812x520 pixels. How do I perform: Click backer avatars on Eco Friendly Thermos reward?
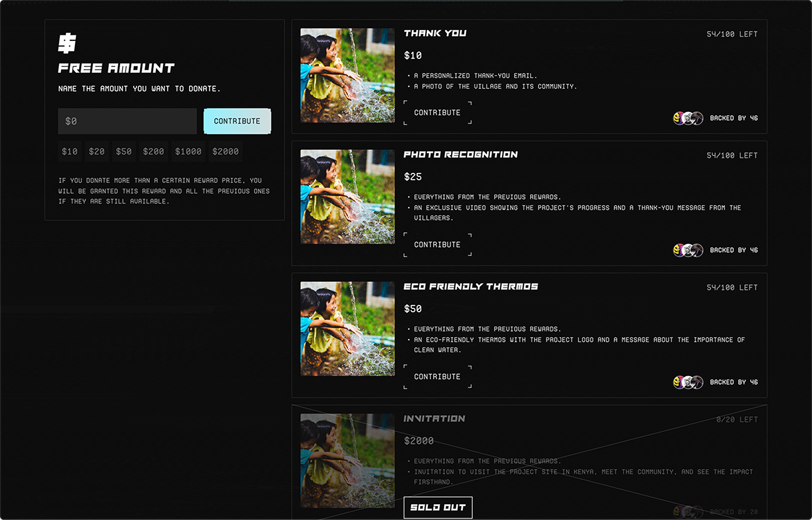pos(688,382)
